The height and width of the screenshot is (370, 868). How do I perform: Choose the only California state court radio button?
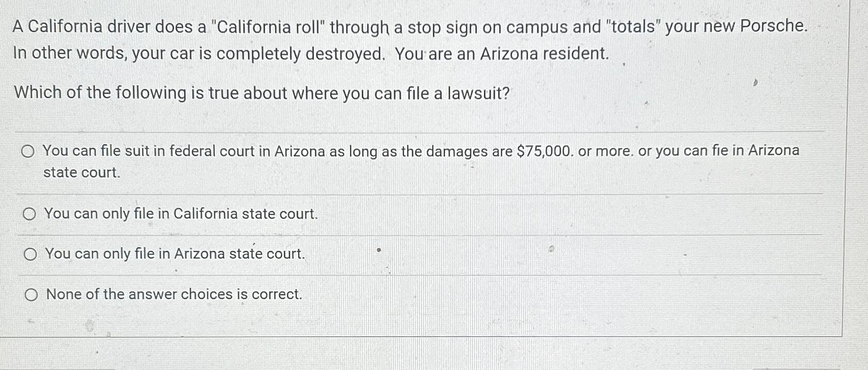point(30,214)
